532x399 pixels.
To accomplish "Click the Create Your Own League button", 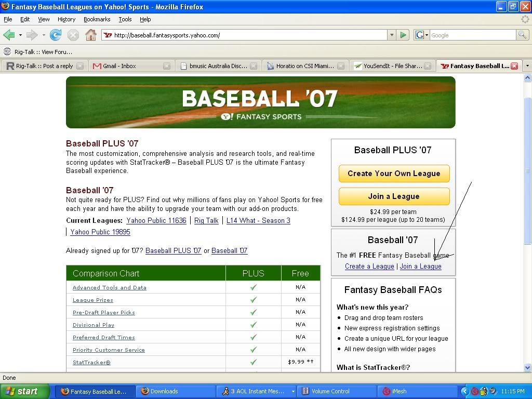I will tap(394, 174).
